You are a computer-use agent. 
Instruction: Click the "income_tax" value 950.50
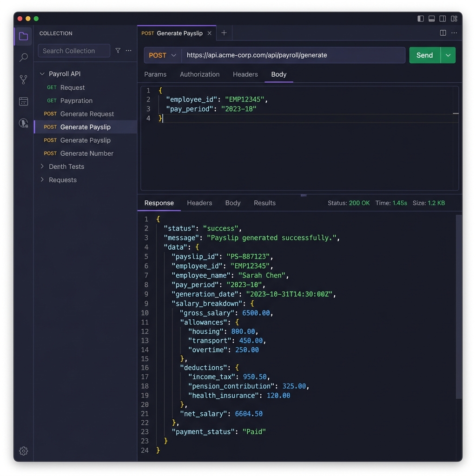click(x=255, y=377)
